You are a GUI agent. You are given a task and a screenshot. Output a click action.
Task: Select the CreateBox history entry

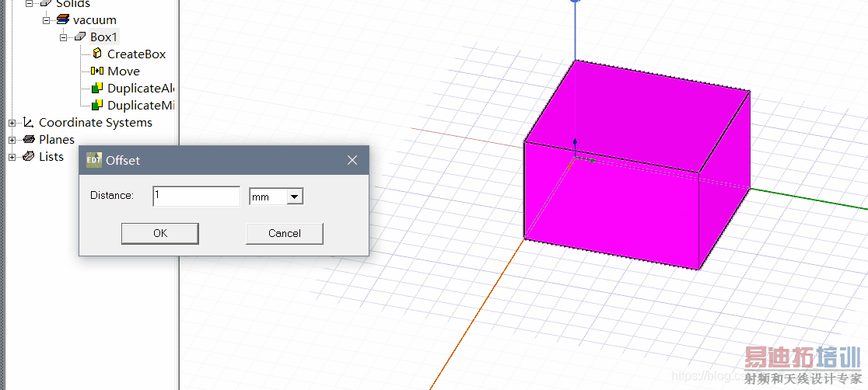click(x=136, y=54)
